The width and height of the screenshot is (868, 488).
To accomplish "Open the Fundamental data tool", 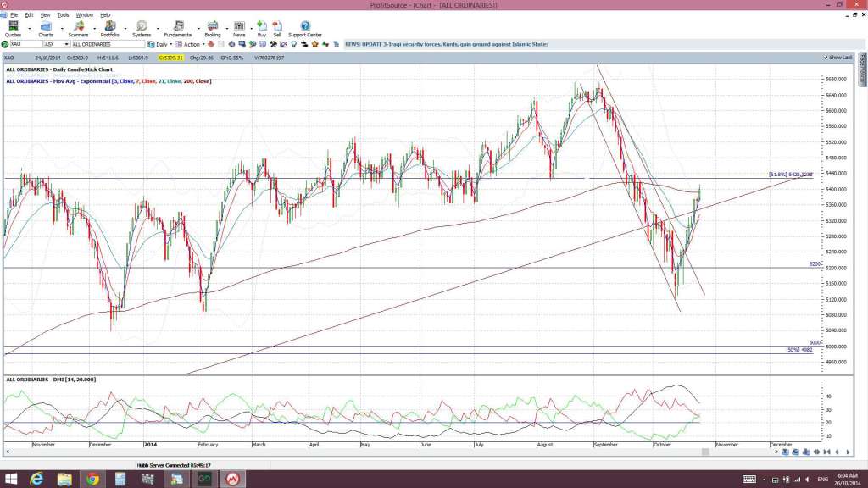I will coord(178,29).
